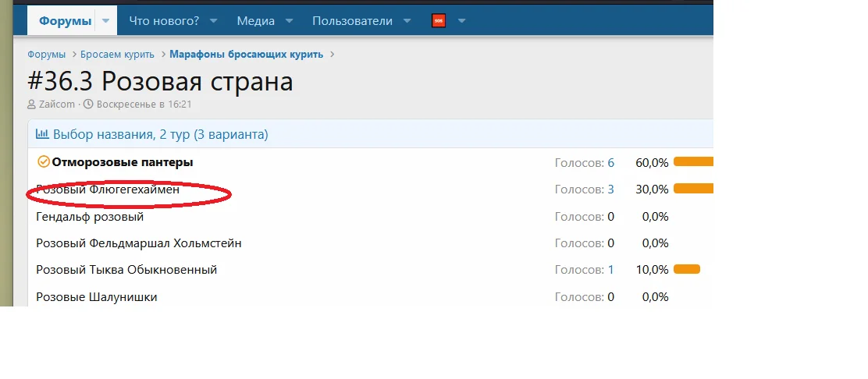The width and height of the screenshot is (868, 379).
Task: Click the thread title #36.3 Розовая страна
Action: coord(160,82)
